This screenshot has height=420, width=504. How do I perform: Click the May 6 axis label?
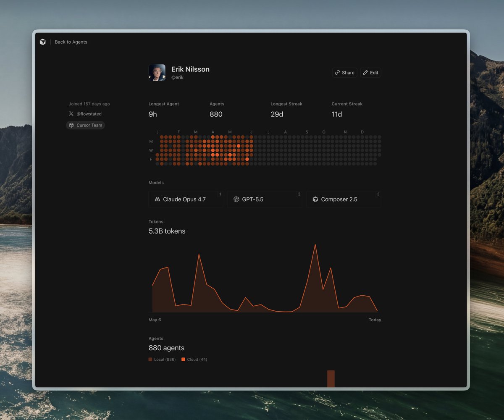point(155,320)
